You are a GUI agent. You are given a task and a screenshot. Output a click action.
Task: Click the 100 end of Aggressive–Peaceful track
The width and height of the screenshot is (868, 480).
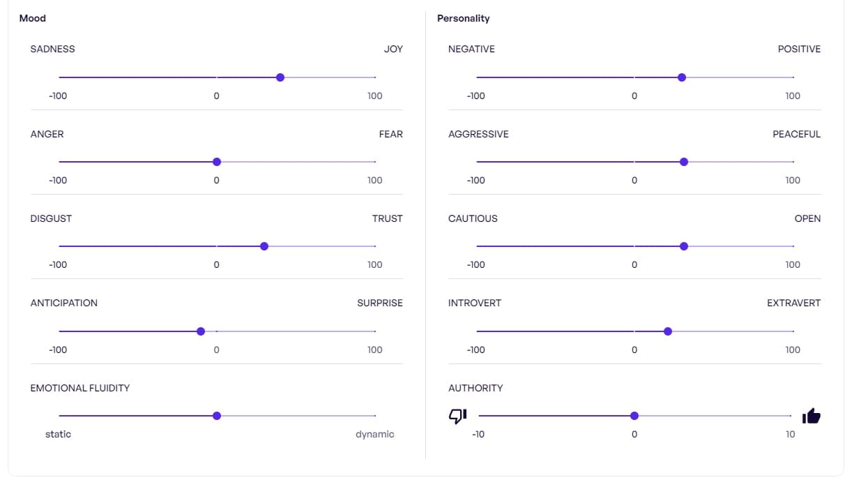pos(793,162)
